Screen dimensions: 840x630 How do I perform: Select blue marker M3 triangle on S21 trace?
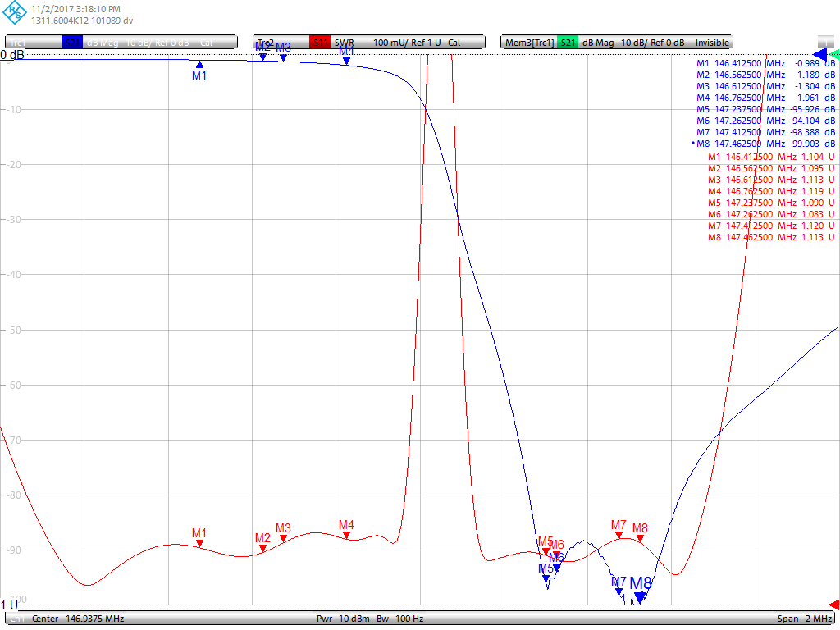[283, 58]
